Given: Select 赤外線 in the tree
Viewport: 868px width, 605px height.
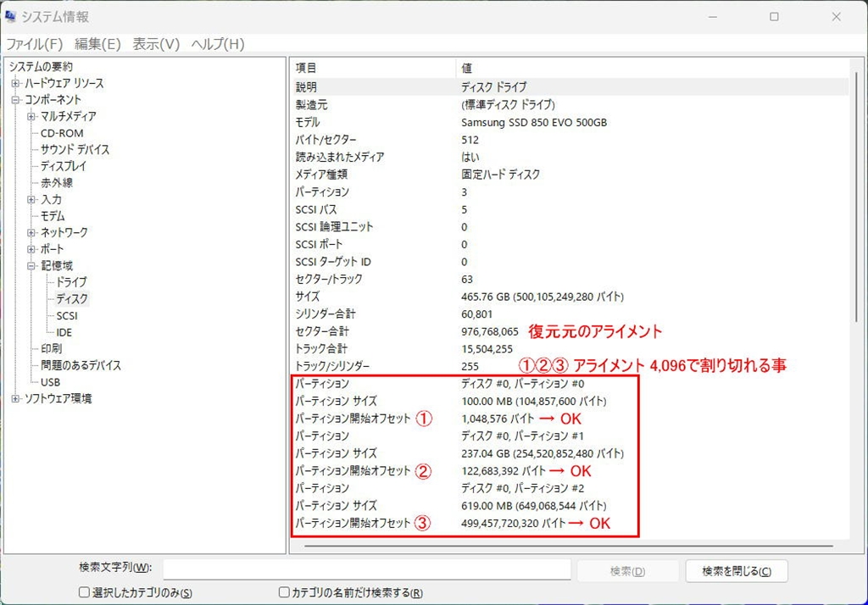Looking at the screenshot, I should coord(57,183).
